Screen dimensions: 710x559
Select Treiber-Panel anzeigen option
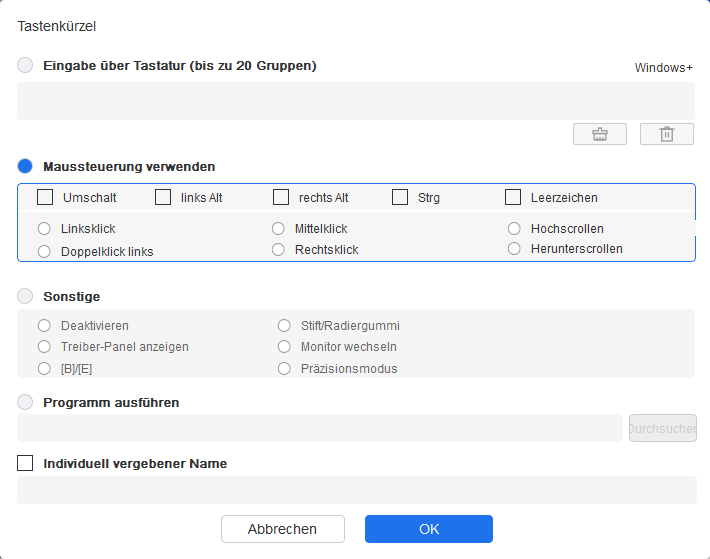pyautogui.click(x=44, y=347)
